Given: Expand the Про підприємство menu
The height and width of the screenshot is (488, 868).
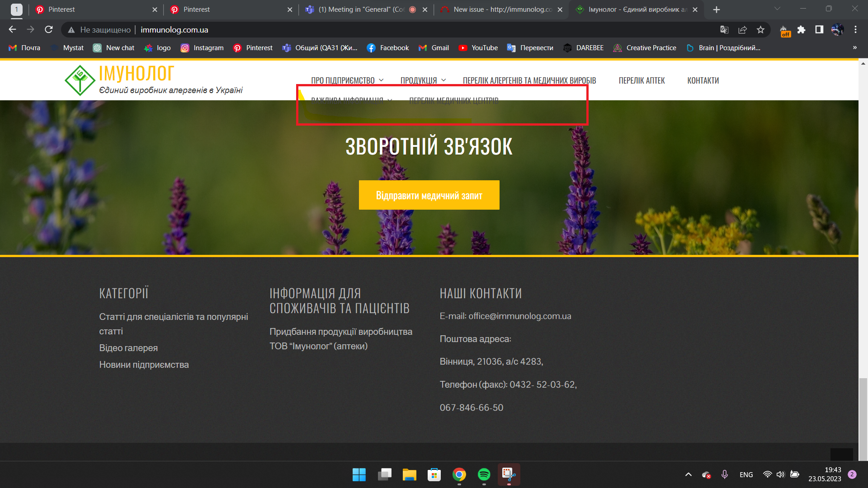Looking at the screenshot, I should point(347,80).
